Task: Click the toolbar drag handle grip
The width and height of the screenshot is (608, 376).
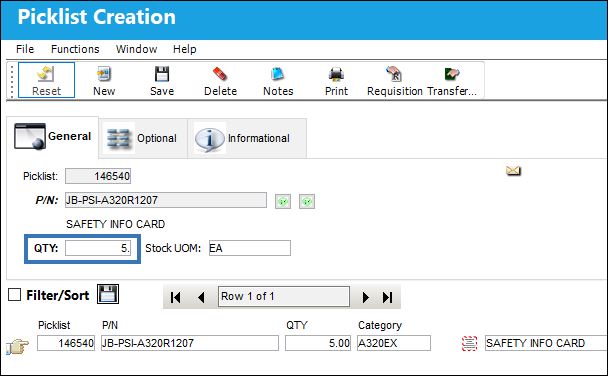Action: [x=12, y=81]
